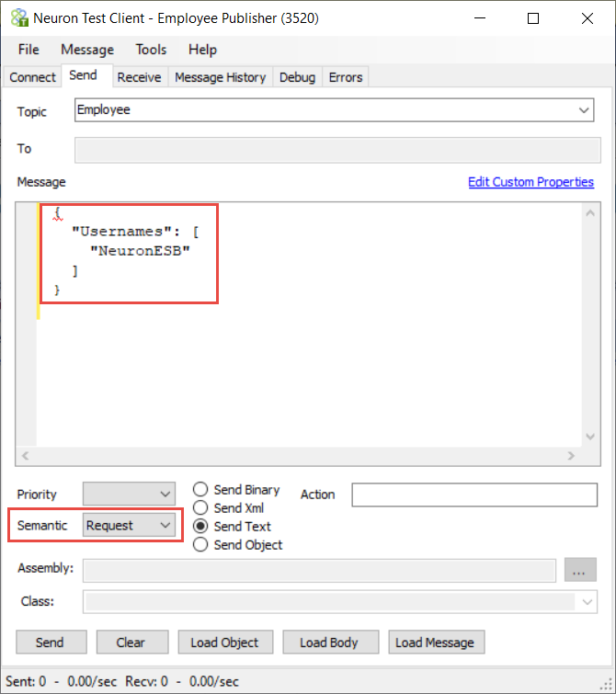Open the Tools menu
616x694 pixels.
point(151,50)
